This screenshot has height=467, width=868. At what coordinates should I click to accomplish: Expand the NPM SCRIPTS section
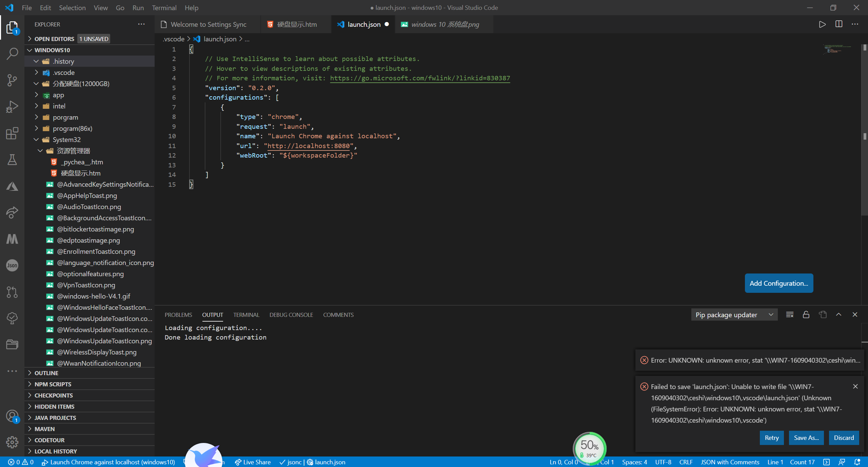click(x=90, y=384)
